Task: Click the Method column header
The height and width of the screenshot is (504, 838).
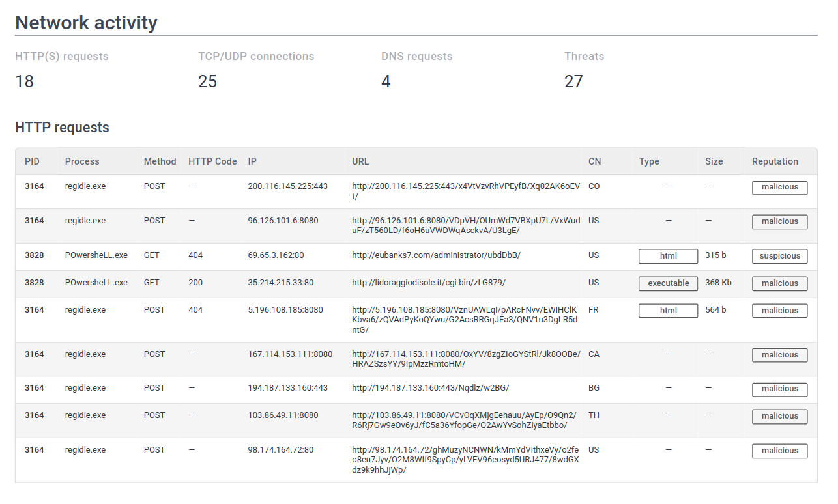Action: [160, 161]
